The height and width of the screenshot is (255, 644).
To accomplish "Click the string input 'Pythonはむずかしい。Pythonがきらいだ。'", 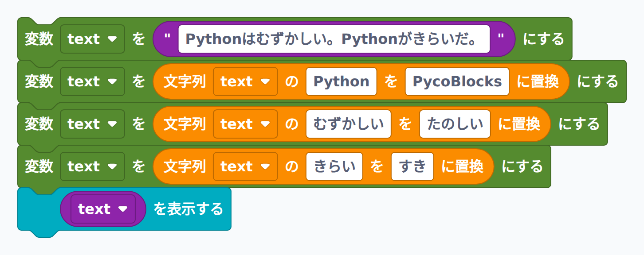I will (x=334, y=39).
